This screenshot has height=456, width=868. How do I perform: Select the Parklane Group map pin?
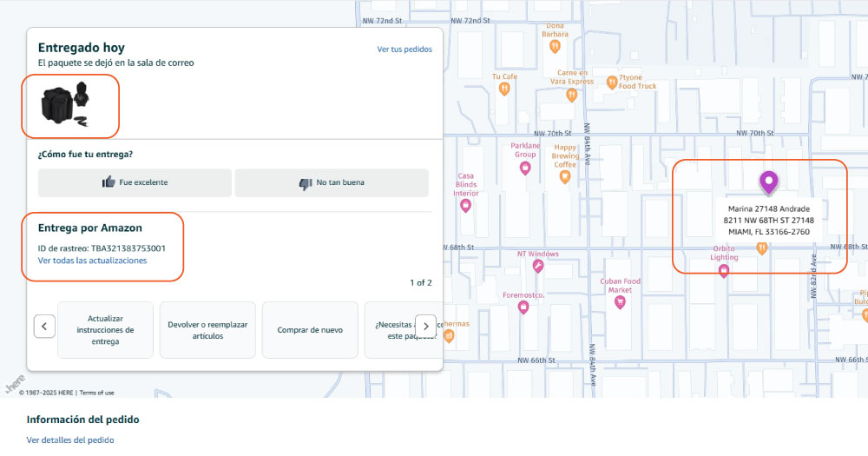tap(524, 169)
